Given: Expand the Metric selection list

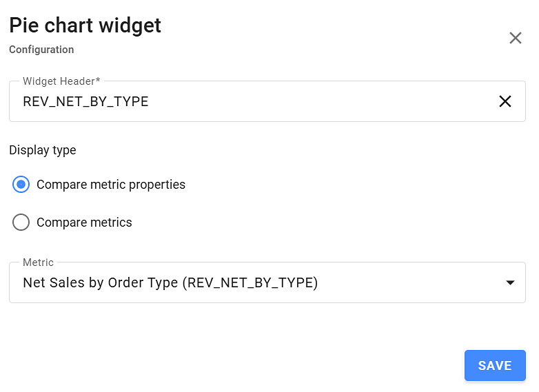Looking at the screenshot, I should click(510, 282).
